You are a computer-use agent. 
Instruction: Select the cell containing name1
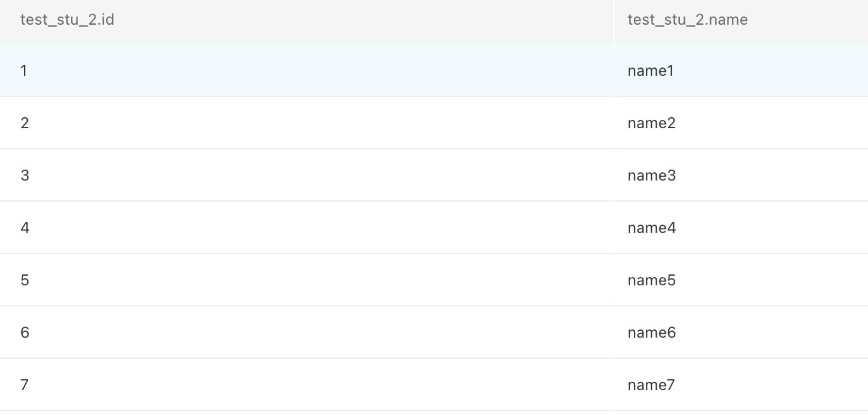pos(741,70)
